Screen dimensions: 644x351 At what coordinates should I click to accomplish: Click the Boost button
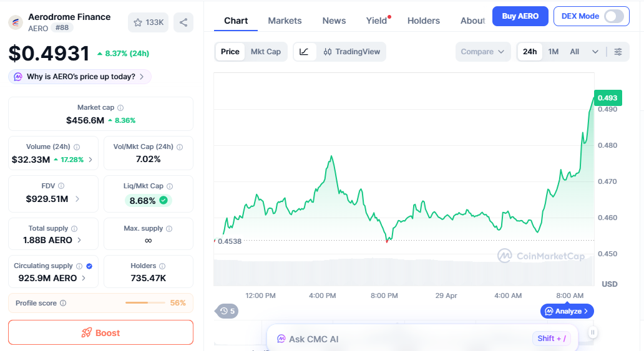(100, 332)
